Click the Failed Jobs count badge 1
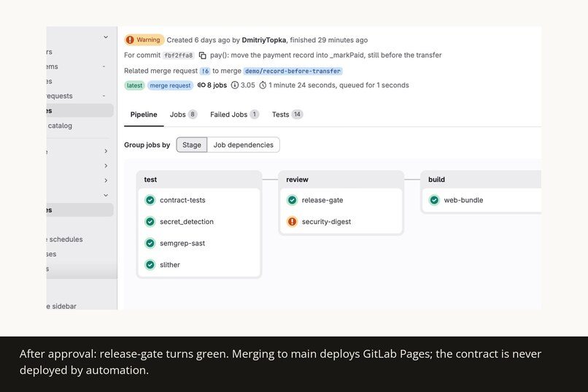 coord(255,115)
